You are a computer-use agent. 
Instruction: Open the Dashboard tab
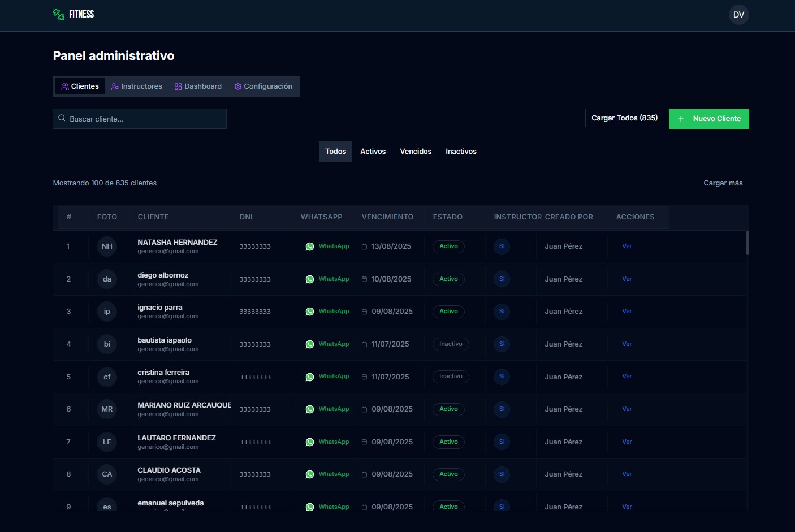point(198,86)
